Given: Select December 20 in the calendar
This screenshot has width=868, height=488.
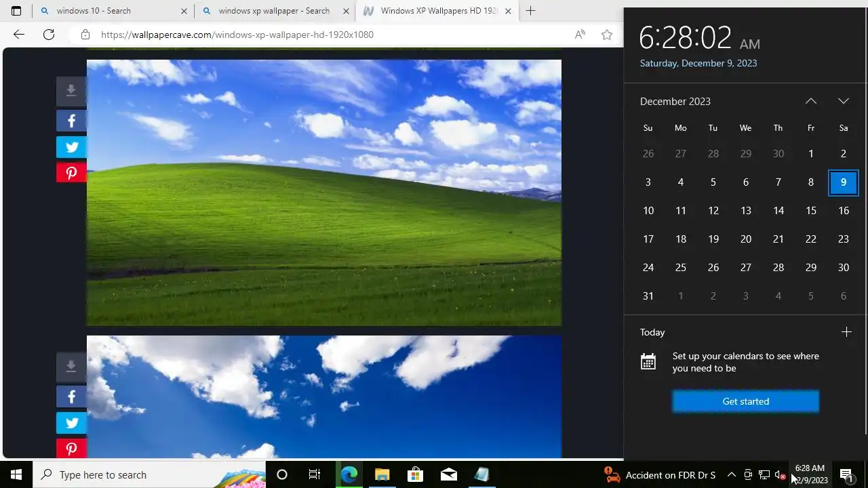Looking at the screenshot, I should (746, 239).
